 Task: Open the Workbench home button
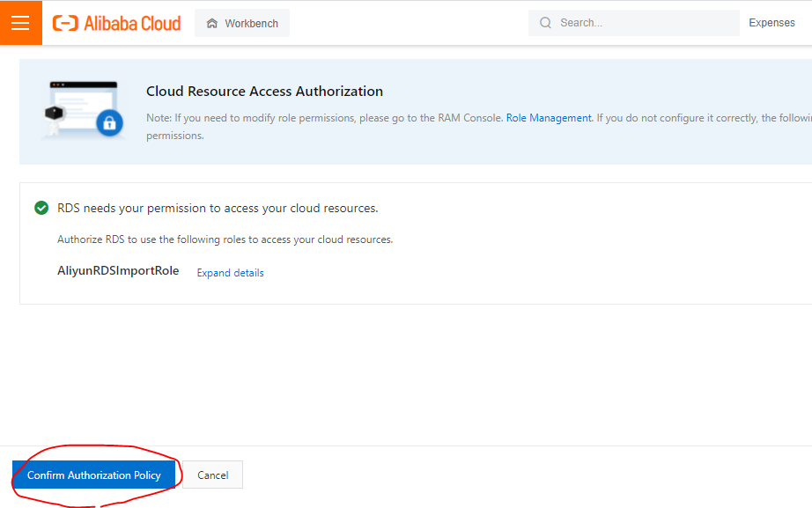242,23
